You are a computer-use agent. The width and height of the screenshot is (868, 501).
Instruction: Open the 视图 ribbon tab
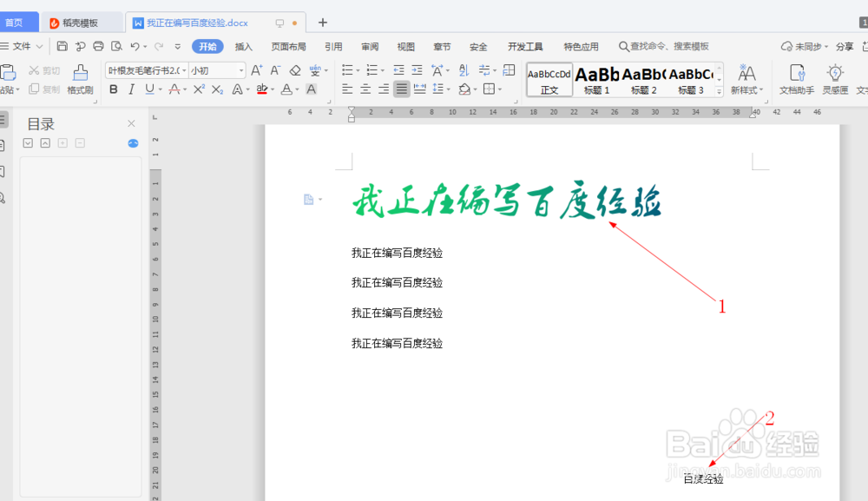405,47
